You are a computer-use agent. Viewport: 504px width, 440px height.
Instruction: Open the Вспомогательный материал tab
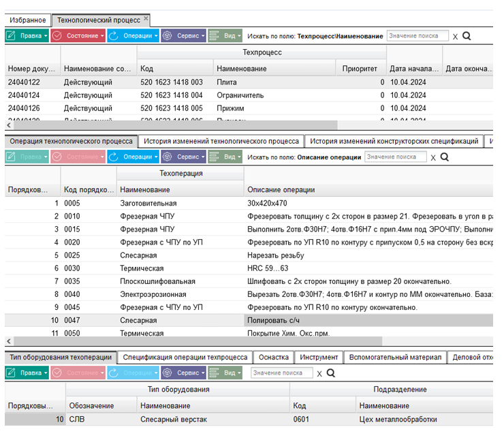(x=395, y=358)
